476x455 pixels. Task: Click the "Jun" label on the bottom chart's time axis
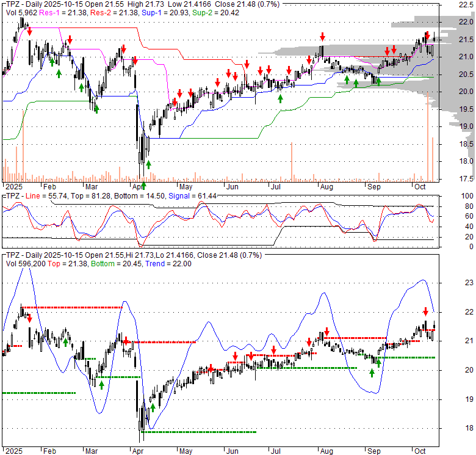pyautogui.click(x=232, y=451)
